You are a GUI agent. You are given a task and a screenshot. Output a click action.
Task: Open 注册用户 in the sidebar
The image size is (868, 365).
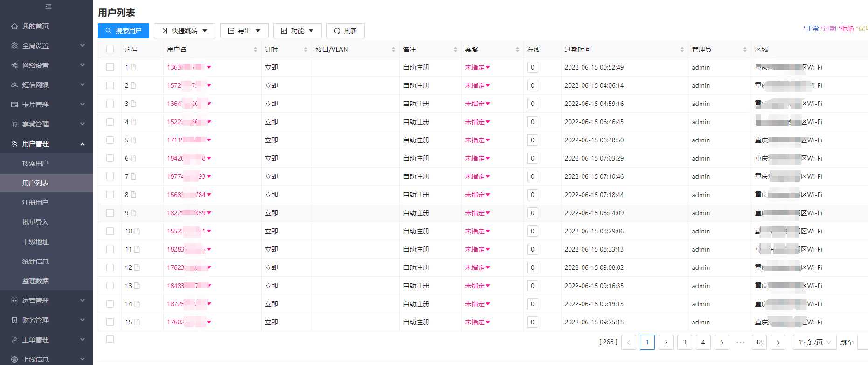35,203
